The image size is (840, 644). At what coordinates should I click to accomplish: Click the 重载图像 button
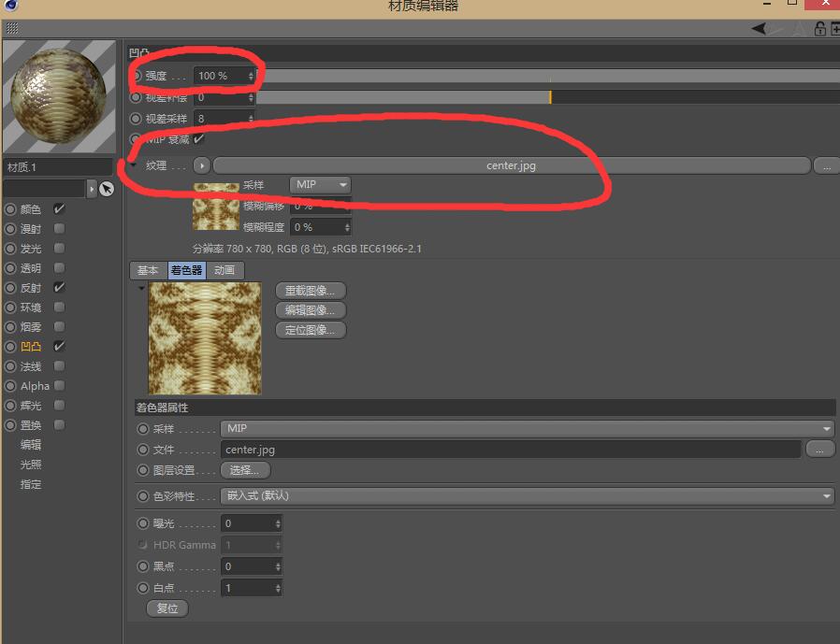(x=311, y=291)
